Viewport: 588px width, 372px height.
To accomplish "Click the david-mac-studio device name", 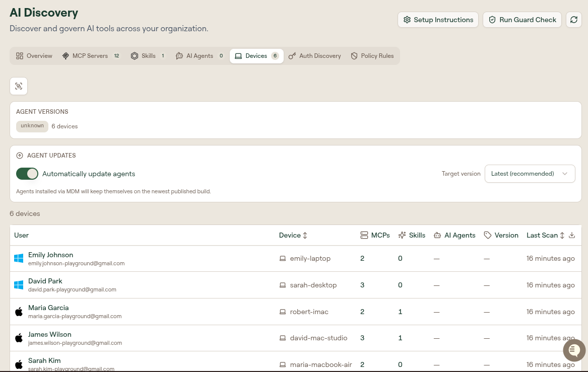I will click(x=318, y=338).
